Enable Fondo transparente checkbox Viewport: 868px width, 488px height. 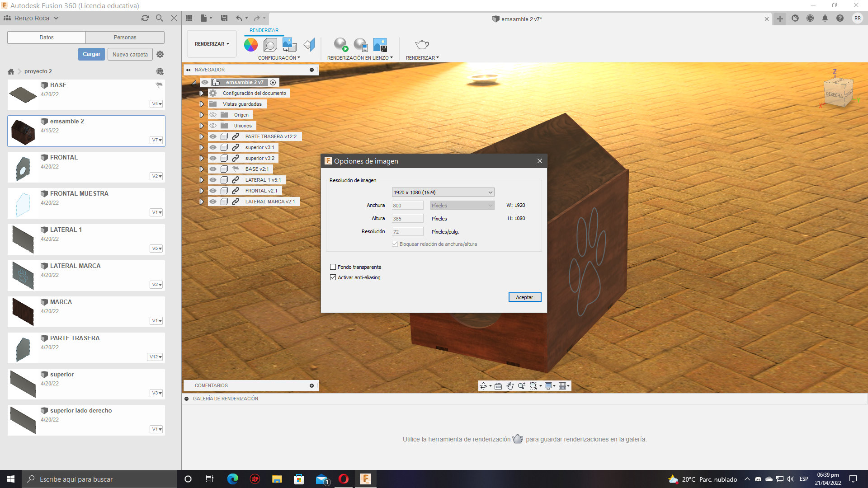coord(333,267)
